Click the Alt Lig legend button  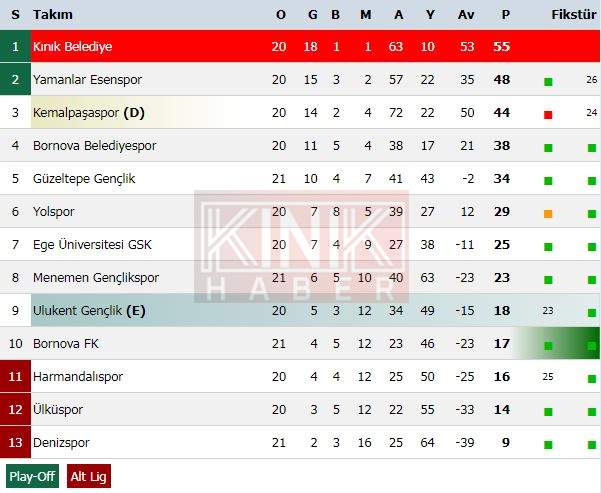coord(89,476)
